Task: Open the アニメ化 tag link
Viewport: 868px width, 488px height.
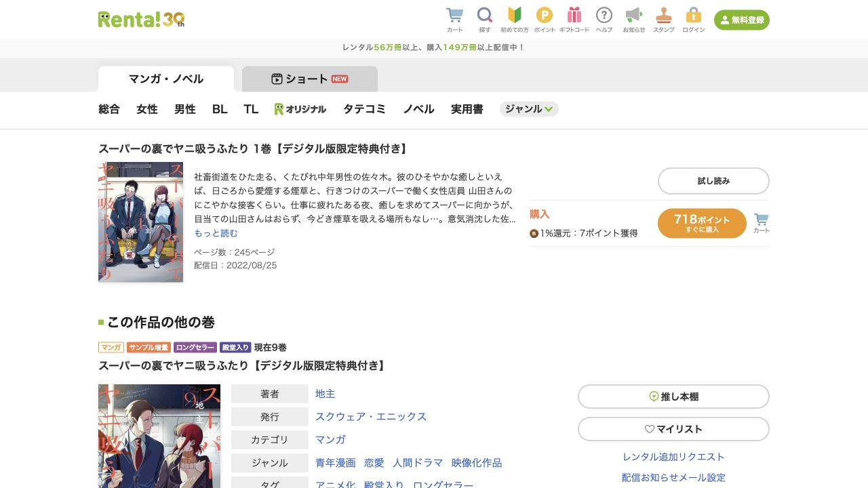Action: click(336, 485)
